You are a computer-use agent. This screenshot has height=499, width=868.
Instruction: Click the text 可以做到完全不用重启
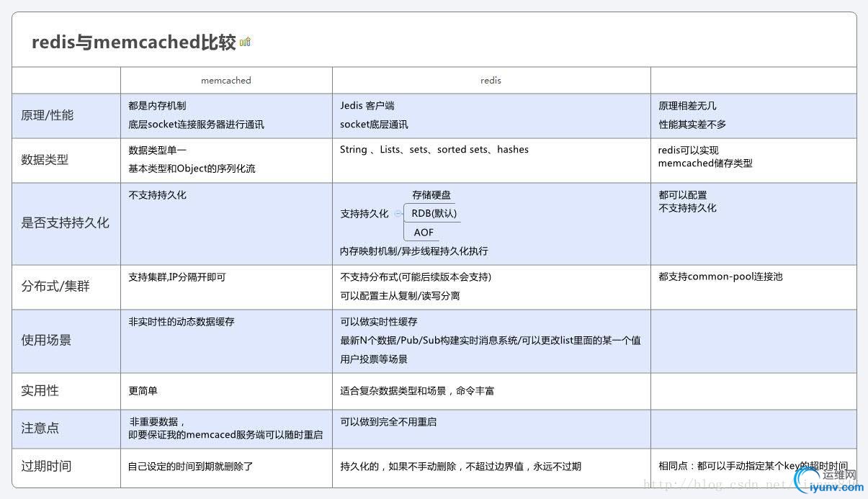[x=388, y=422]
